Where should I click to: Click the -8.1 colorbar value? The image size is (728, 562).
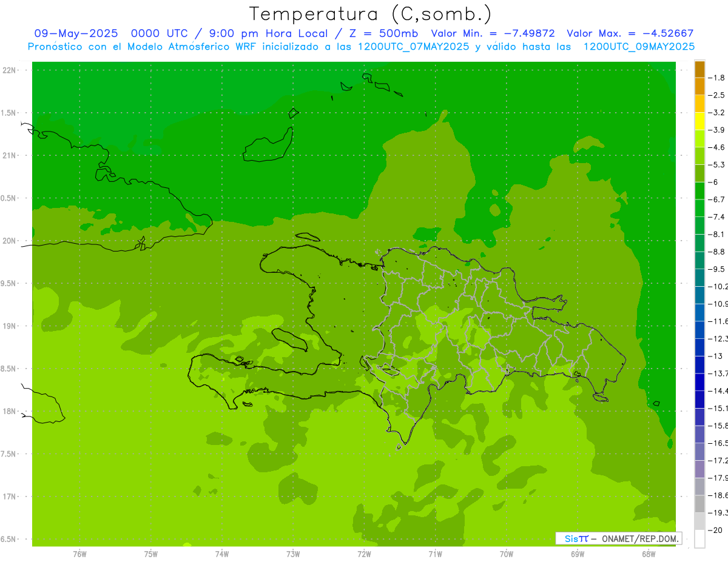717,235
